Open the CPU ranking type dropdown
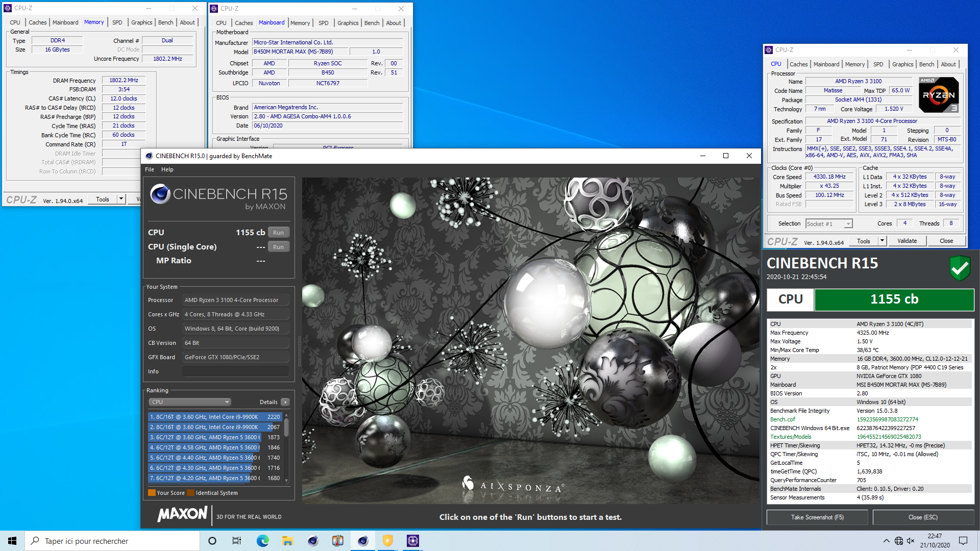 (190, 402)
